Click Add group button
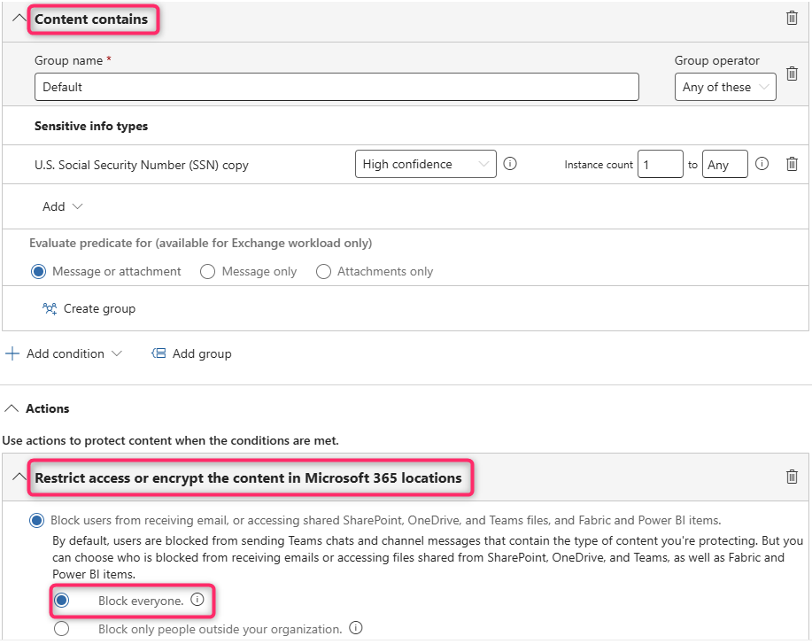Image resolution: width=812 pixels, height=644 pixels. point(191,353)
